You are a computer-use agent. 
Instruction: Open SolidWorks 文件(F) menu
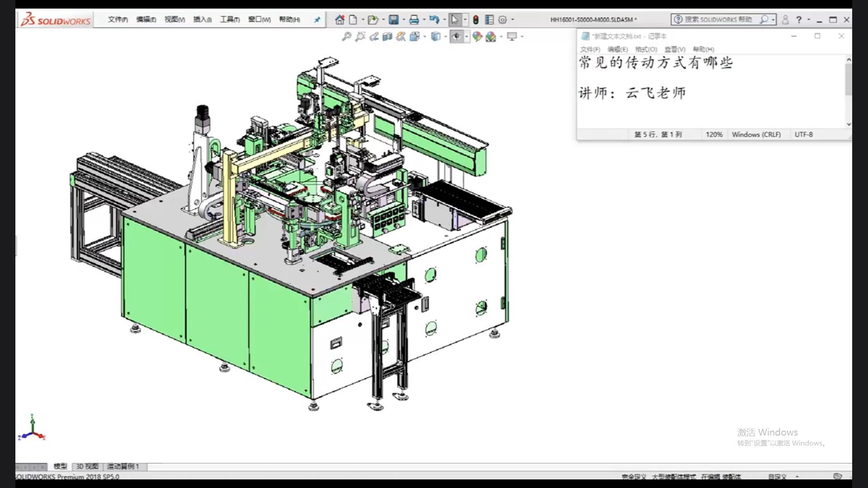coord(118,19)
